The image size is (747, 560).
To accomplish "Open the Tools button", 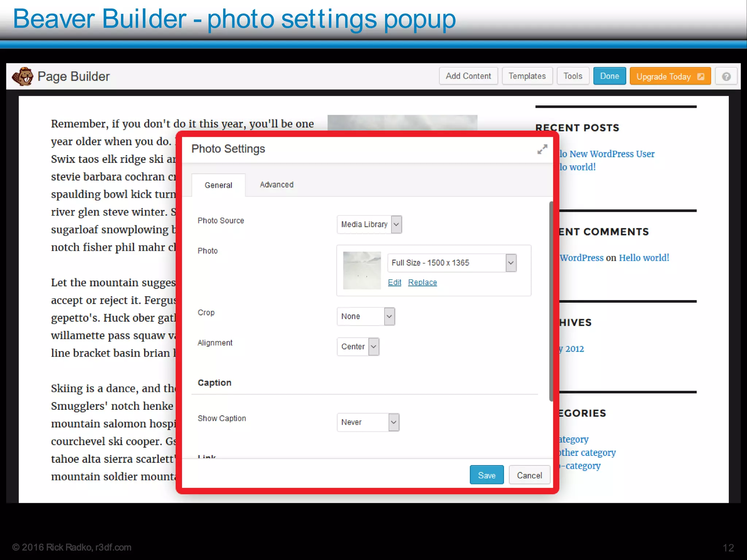I will pyautogui.click(x=573, y=76).
